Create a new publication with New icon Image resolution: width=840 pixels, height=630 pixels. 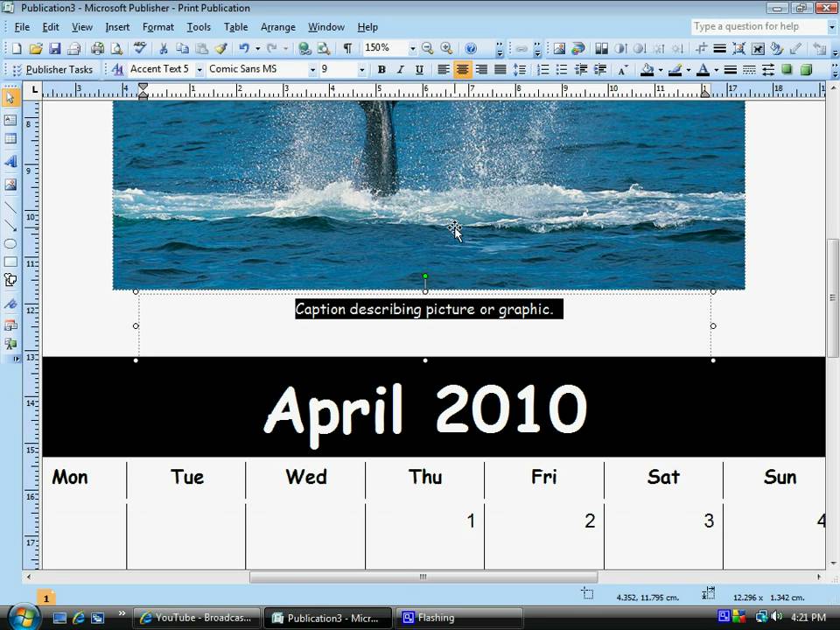[17, 49]
